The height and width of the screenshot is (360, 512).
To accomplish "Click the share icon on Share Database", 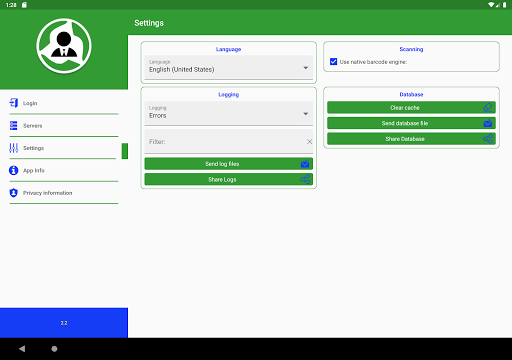I will point(488,139).
